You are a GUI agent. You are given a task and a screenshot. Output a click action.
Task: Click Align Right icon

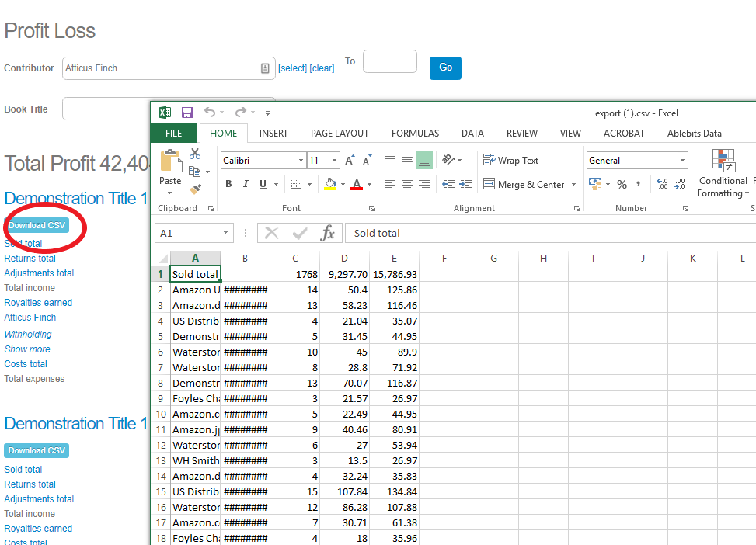pos(423,184)
